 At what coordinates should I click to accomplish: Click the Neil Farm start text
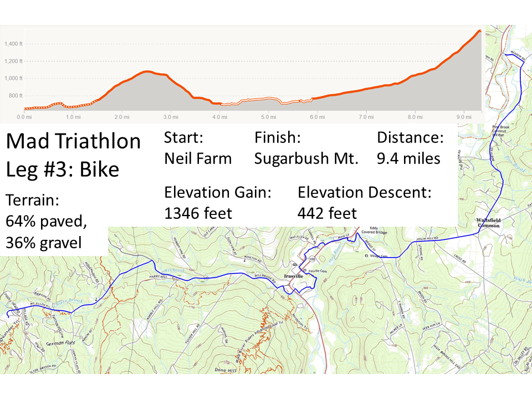198,158
